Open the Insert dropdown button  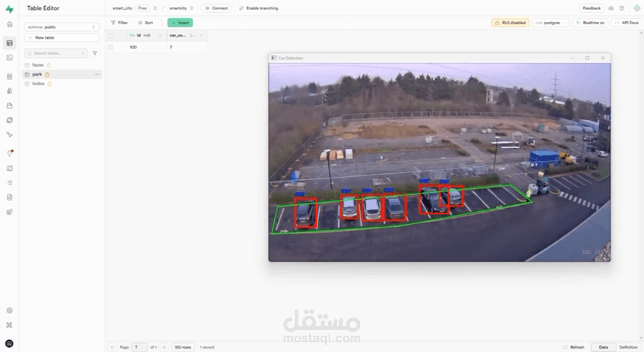tap(180, 23)
